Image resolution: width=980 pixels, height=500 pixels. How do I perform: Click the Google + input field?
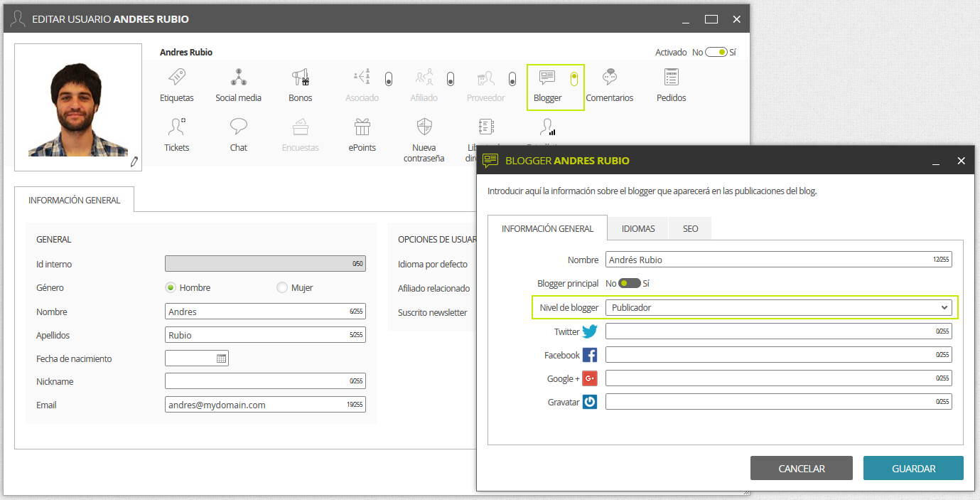pos(779,378)
